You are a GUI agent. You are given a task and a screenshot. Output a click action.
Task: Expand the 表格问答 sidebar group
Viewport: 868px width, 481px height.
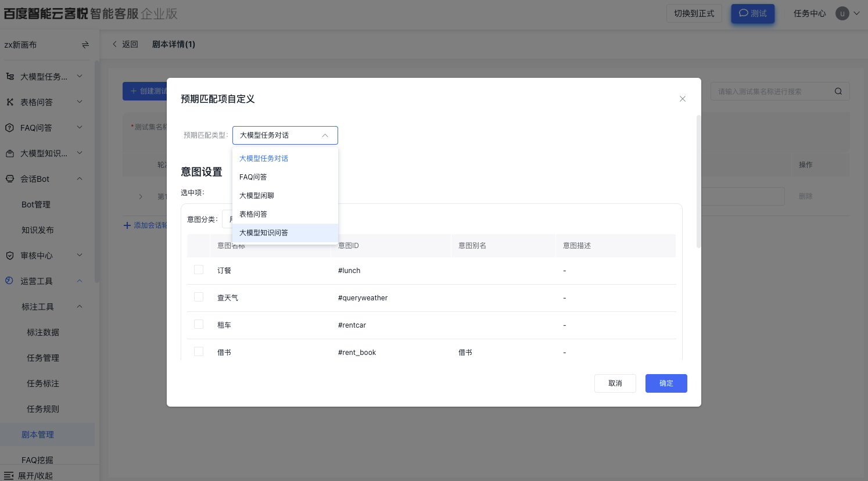pos(80,102)
